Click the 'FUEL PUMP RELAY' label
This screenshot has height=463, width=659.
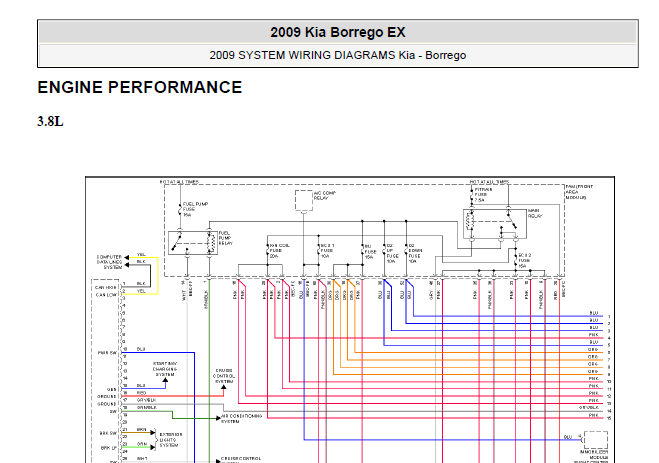click(226, 238)
